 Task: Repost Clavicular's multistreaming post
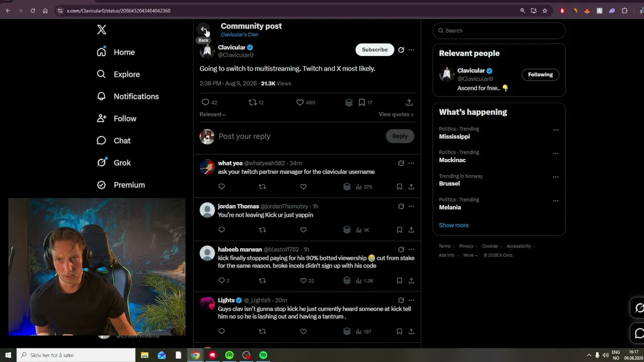(x=253, y=103)
